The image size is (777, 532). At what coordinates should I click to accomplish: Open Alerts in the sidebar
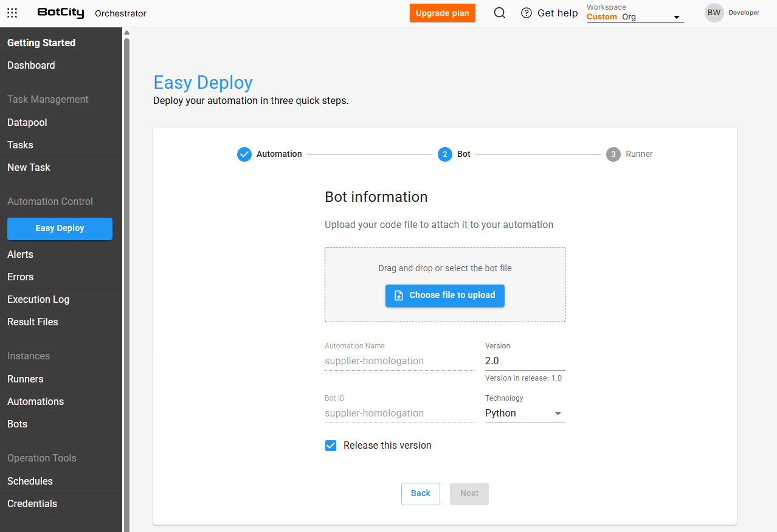(x=61, y=255)
